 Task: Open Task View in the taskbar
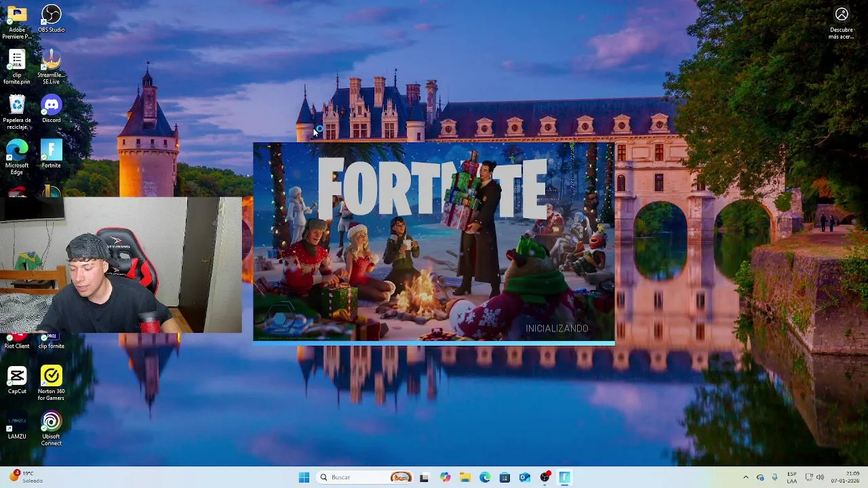tap(424, 477)
